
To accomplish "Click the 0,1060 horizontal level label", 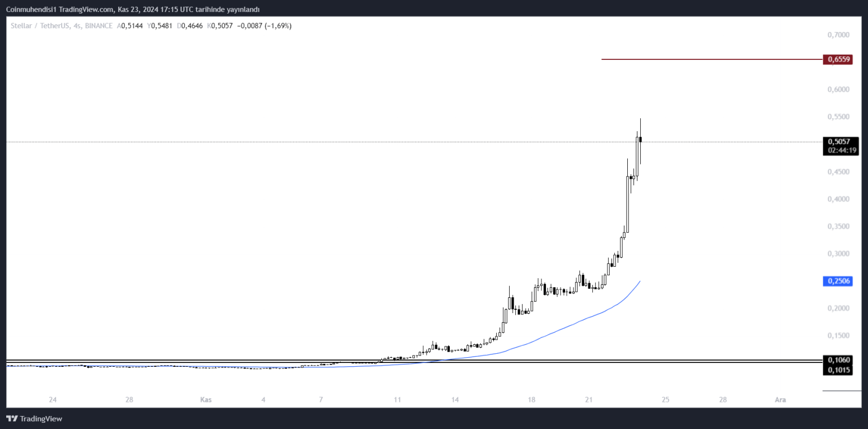I will click(x=839, y=359).
